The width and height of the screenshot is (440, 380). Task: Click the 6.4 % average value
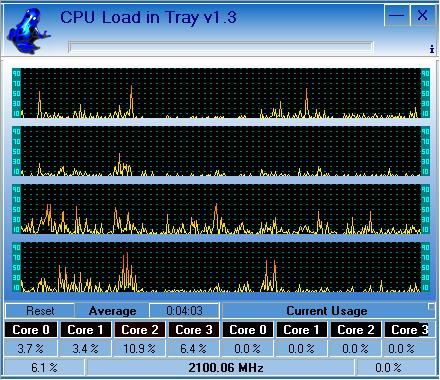(194, 349)
